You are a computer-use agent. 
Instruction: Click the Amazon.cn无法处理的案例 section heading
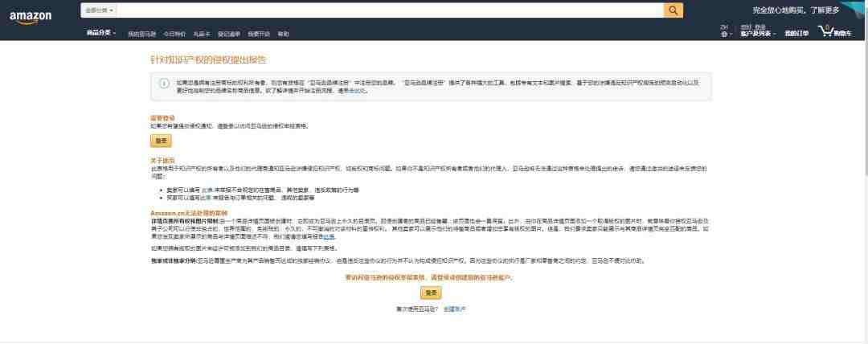tap(189, 213)
